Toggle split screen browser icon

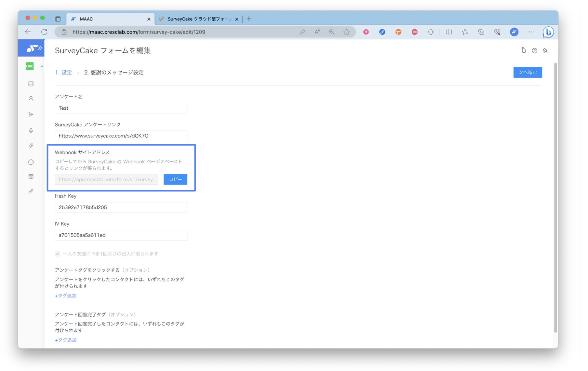pyautogui.click(x=449, y=32)
